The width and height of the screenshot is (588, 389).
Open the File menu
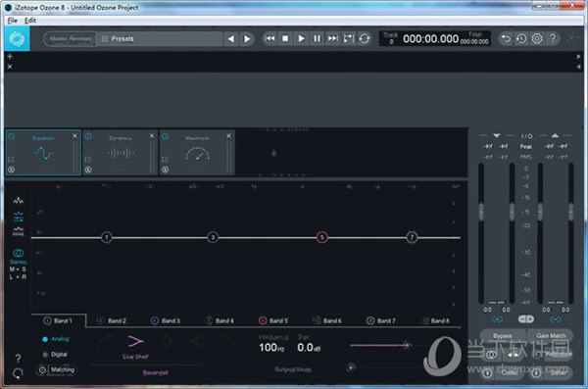[x=13, y=21]
